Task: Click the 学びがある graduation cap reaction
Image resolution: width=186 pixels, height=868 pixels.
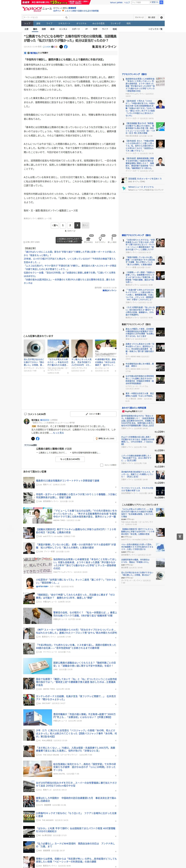Action: [89, 240]
